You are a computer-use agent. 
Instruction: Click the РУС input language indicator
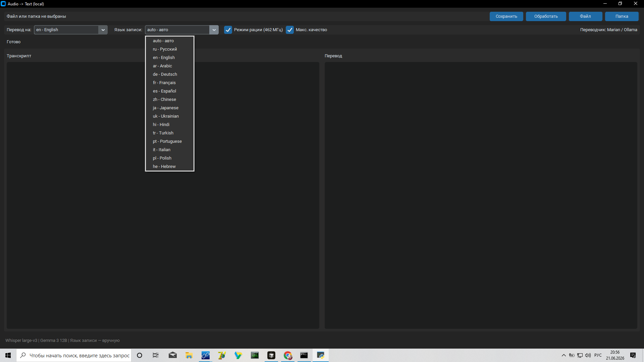coord(598,355)
